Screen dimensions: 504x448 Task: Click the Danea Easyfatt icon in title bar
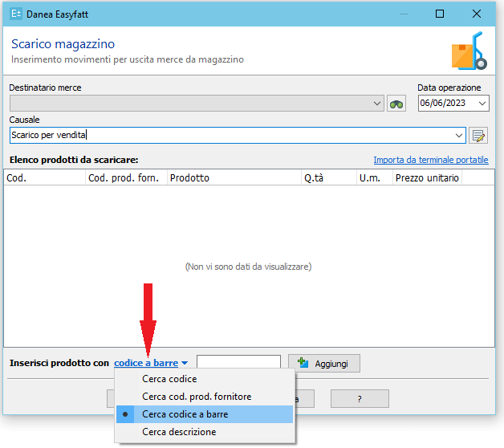tap(15, 14)
